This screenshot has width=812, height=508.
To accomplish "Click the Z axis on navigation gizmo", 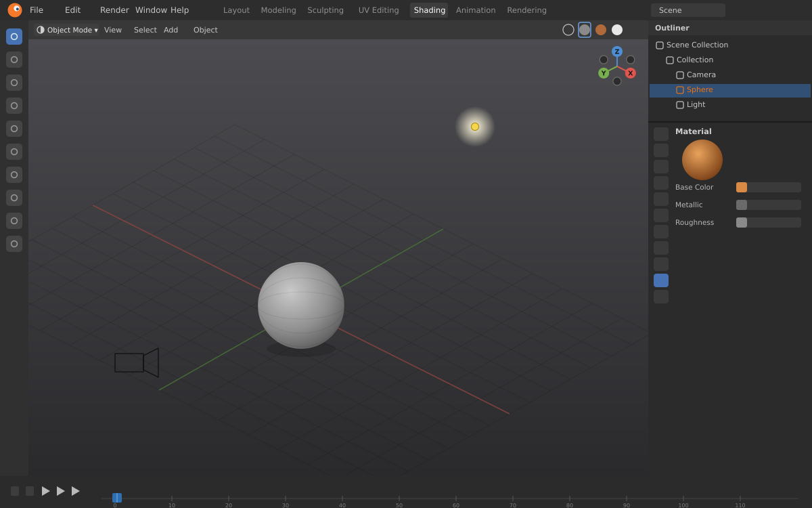I will (617, 51).
